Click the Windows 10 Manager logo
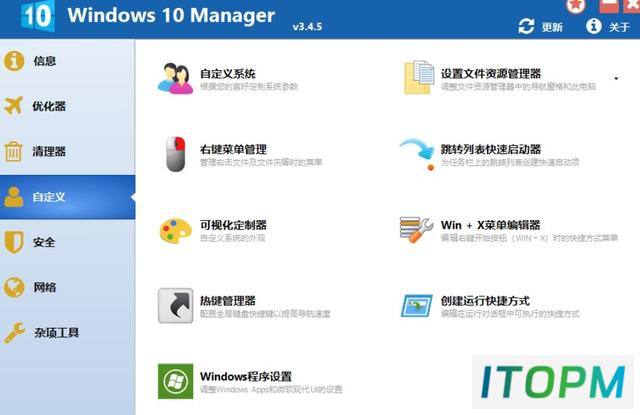 (x=37, y=16)
